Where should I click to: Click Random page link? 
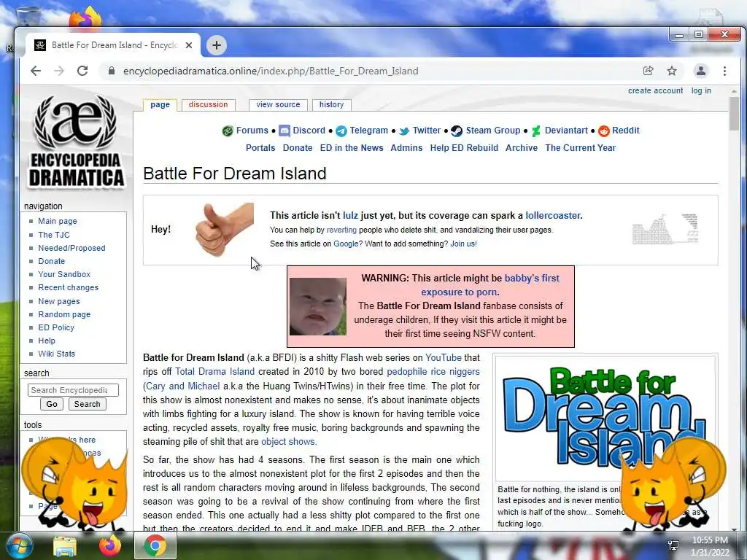point(64,314)
